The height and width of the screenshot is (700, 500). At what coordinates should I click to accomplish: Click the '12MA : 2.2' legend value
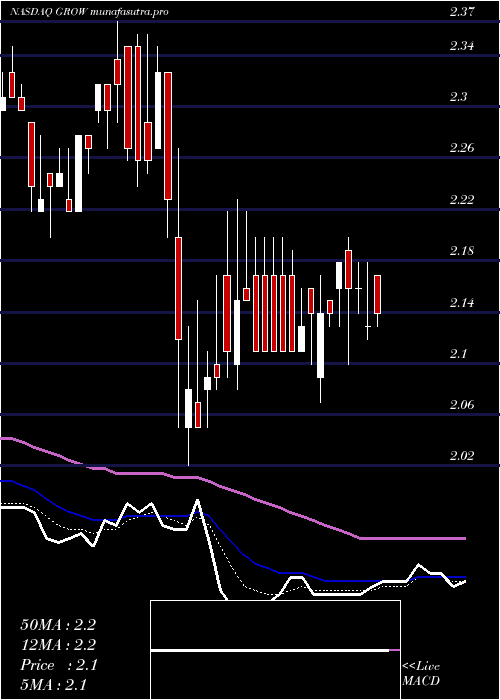[58, 645]
